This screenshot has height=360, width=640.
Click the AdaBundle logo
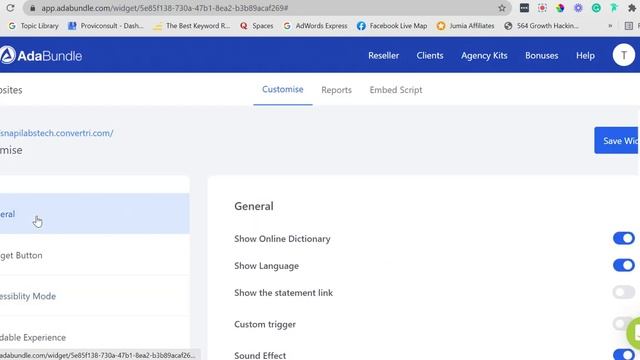(x=41, y=55)
